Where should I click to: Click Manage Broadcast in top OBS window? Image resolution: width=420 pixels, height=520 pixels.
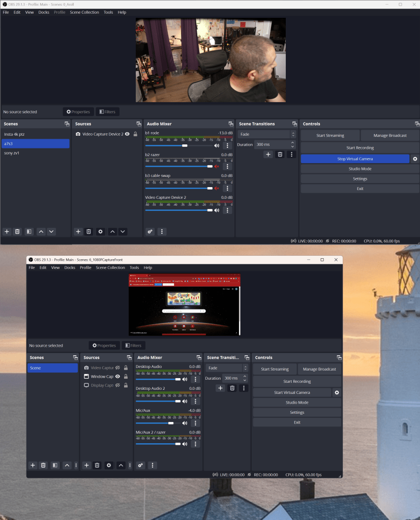tap(390, 135)
